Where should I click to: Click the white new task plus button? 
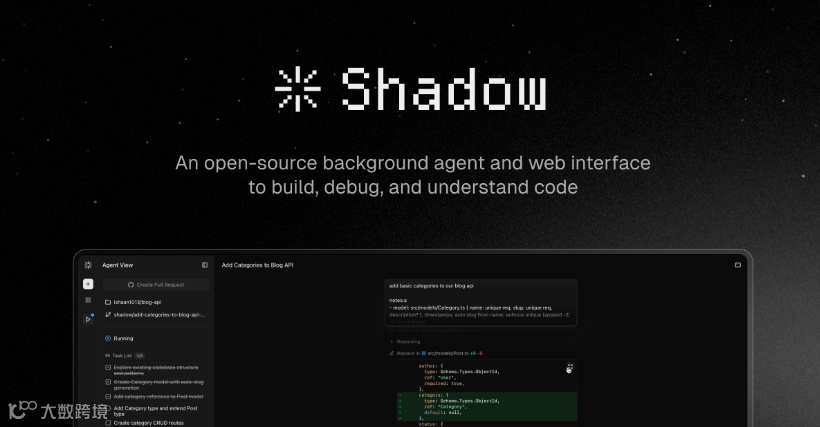tap(88, 284)
